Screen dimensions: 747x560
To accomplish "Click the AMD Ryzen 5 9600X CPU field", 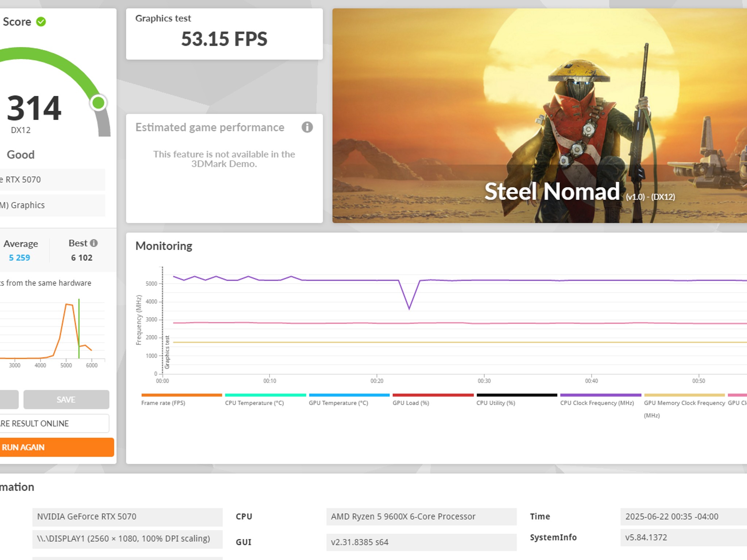I will click(421, 517).
